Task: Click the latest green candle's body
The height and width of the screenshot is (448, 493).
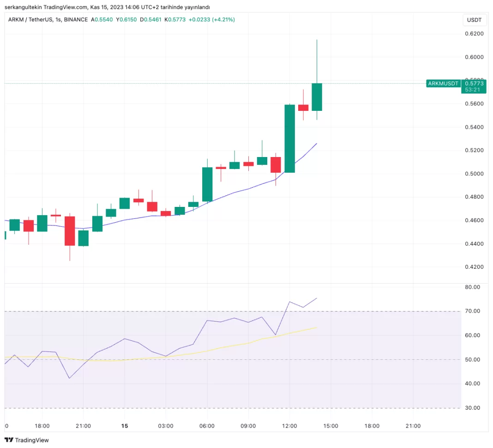Action: [x=317, y=97]
